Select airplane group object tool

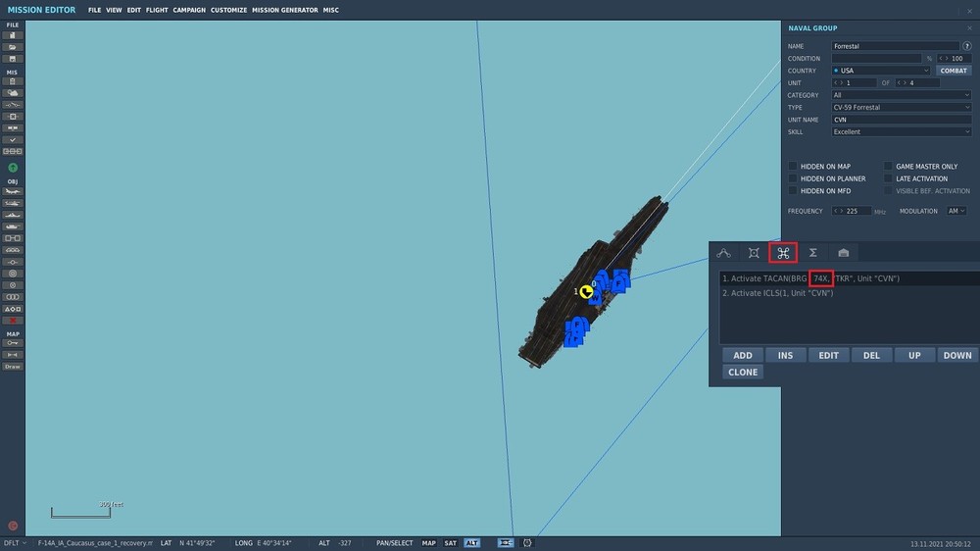tap(13, 191)
